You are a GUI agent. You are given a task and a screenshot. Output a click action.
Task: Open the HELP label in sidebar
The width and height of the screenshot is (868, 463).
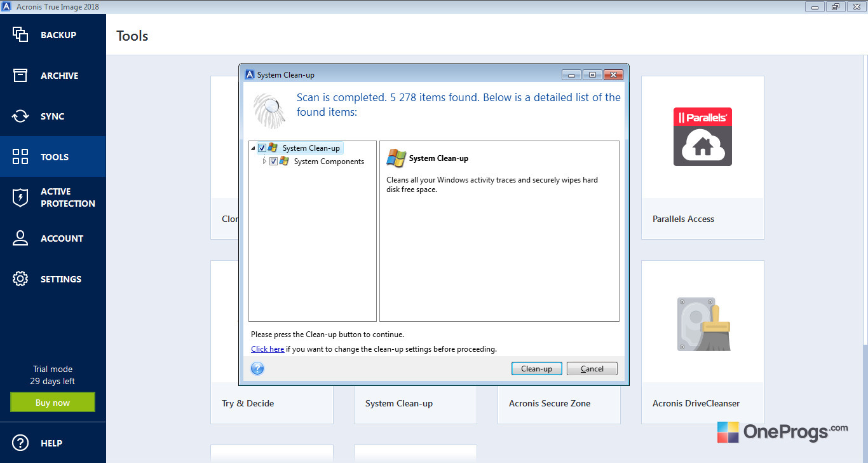click(51, 443)
